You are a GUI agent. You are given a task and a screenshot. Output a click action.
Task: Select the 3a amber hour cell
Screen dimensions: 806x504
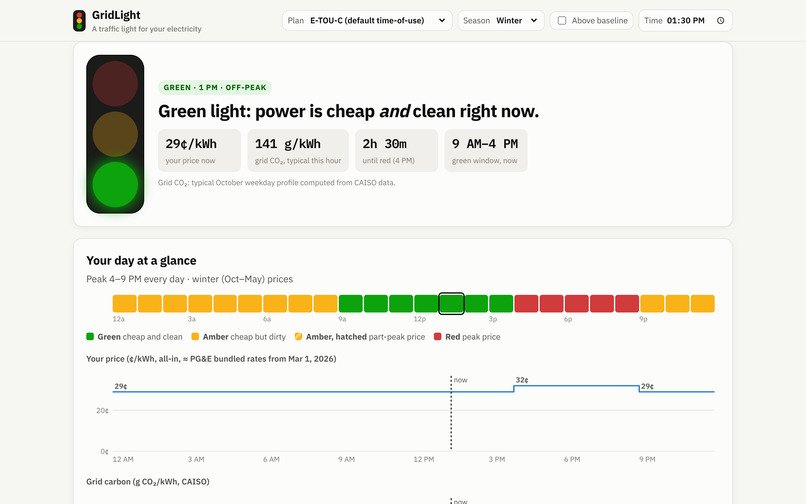(200, 303)
